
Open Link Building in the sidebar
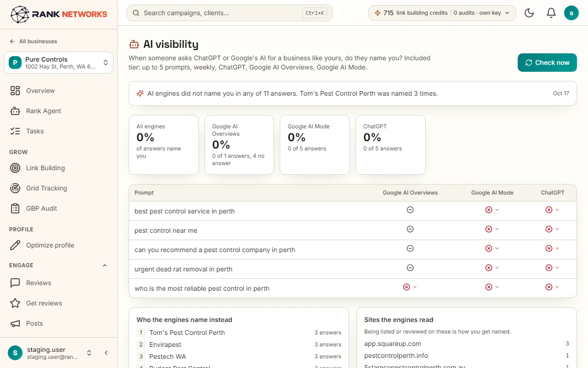59,168
